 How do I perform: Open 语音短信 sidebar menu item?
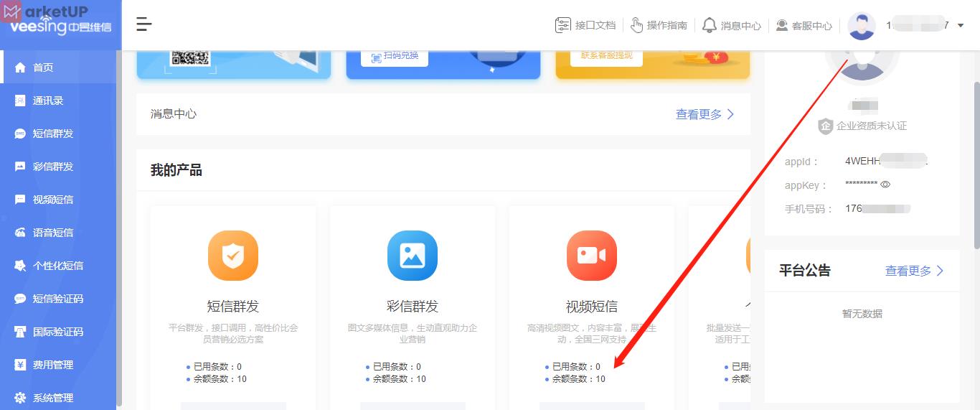(x=58, y=233)
